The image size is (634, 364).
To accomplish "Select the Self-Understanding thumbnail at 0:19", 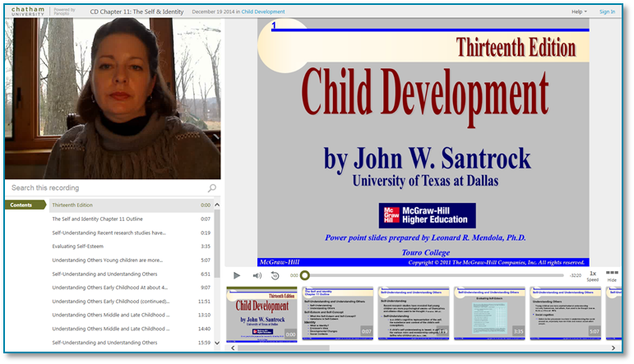I will tap(414, 313).
